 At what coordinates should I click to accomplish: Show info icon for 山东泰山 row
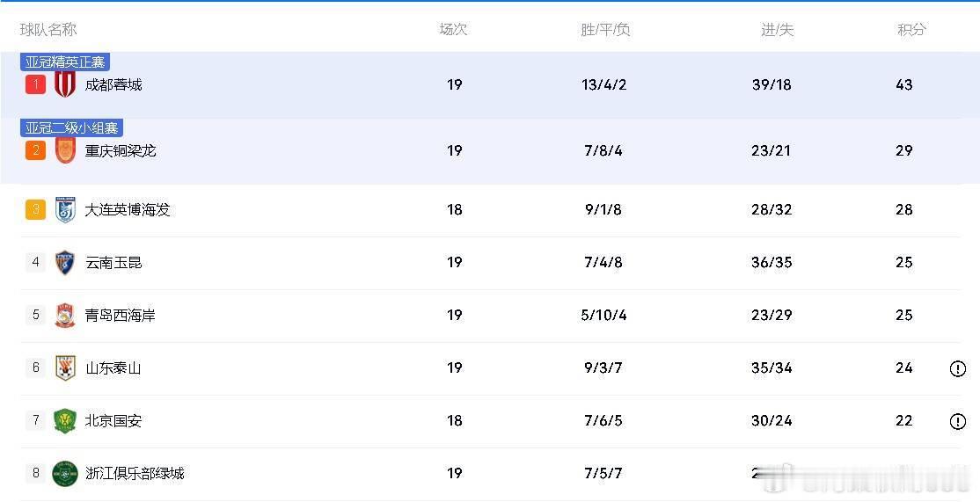[x=957, y=369]
